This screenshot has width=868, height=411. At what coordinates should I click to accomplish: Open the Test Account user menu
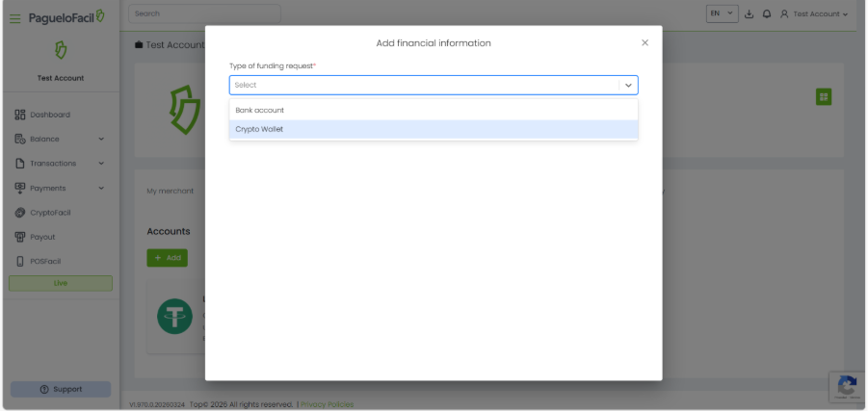814,14
